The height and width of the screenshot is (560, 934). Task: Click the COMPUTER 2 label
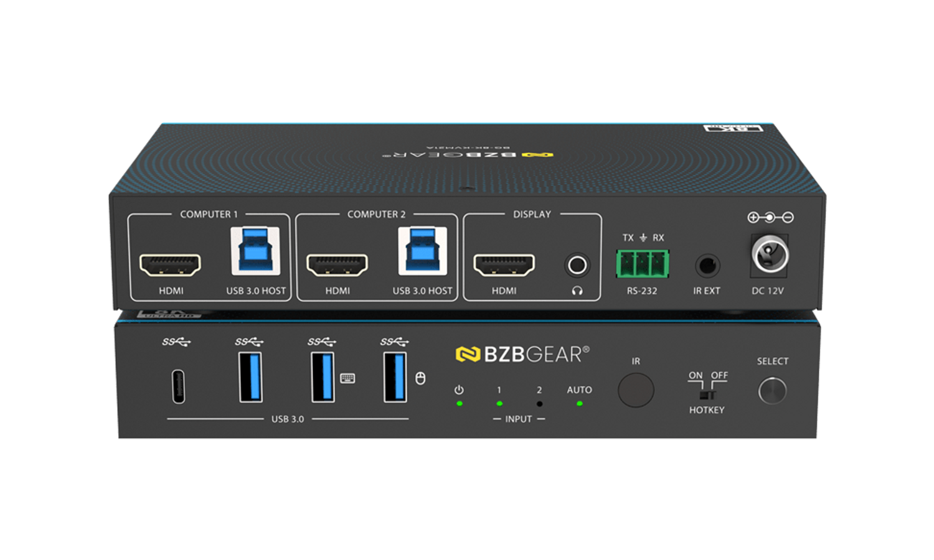click(x=376, y=214)
